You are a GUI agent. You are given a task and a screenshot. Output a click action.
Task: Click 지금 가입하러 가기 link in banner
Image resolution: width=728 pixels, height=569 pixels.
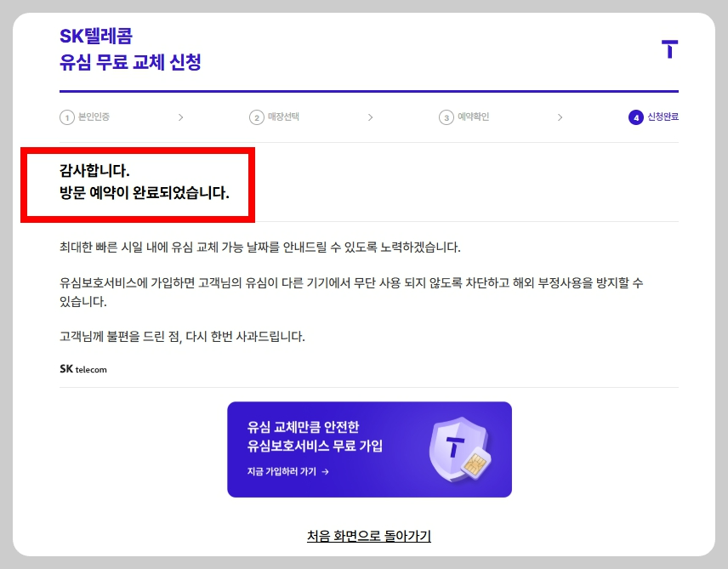tap(287, 471)
